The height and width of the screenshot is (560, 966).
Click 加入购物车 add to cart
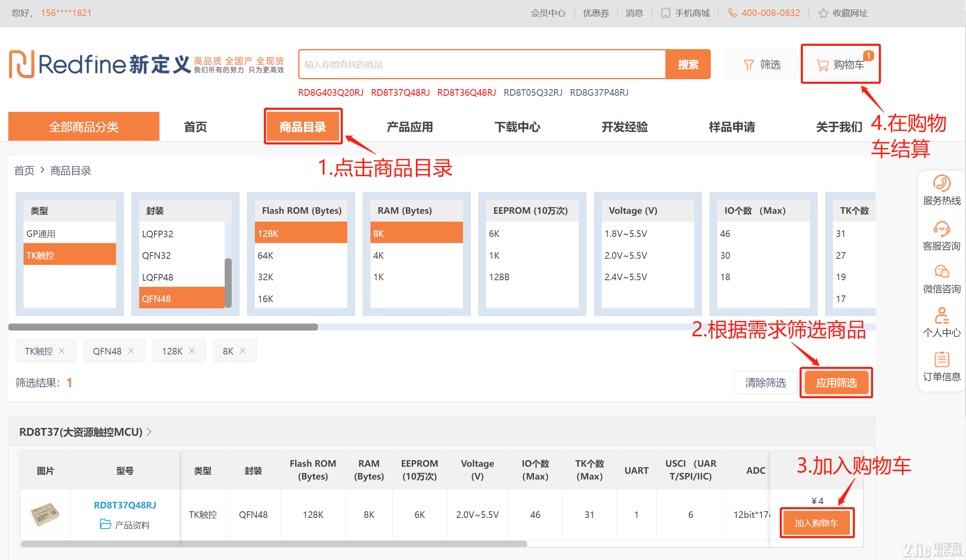point(816,523)
